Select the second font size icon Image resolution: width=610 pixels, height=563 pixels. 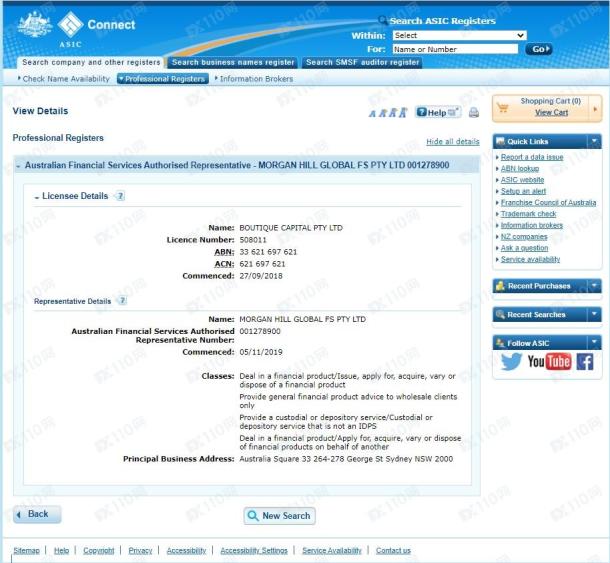point(382,113)
